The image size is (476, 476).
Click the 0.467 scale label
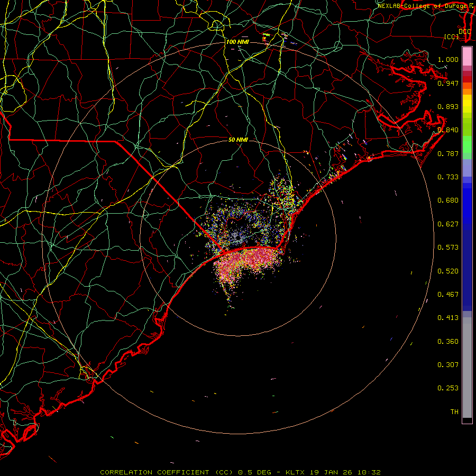pyautogui.click(x=448, y=295)
